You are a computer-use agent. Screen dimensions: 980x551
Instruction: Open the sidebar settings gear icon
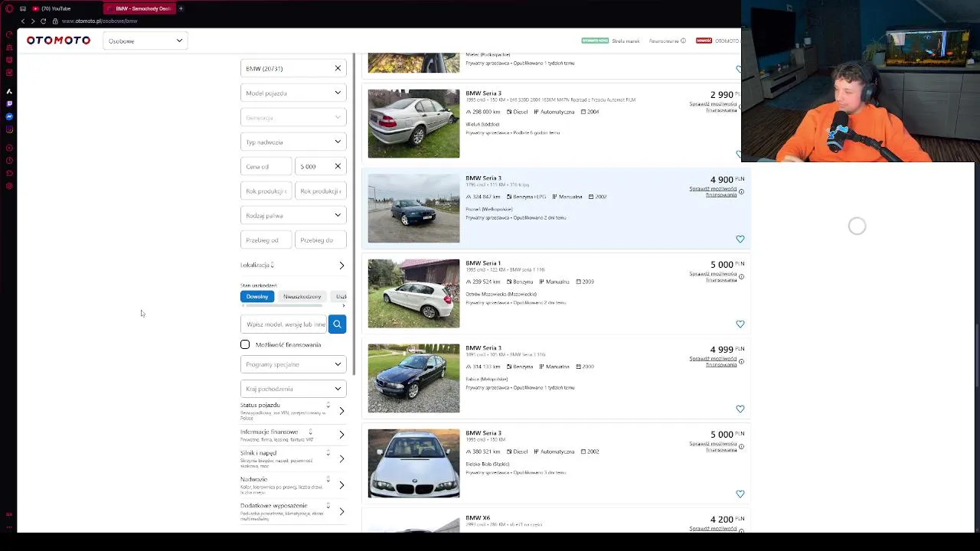coord(9,186)
